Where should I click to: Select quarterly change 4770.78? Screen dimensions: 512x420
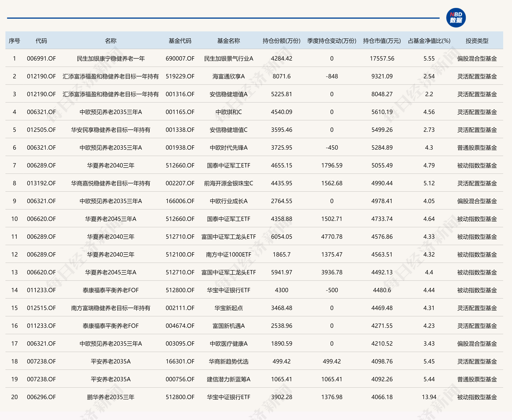(x=332, y=237)
